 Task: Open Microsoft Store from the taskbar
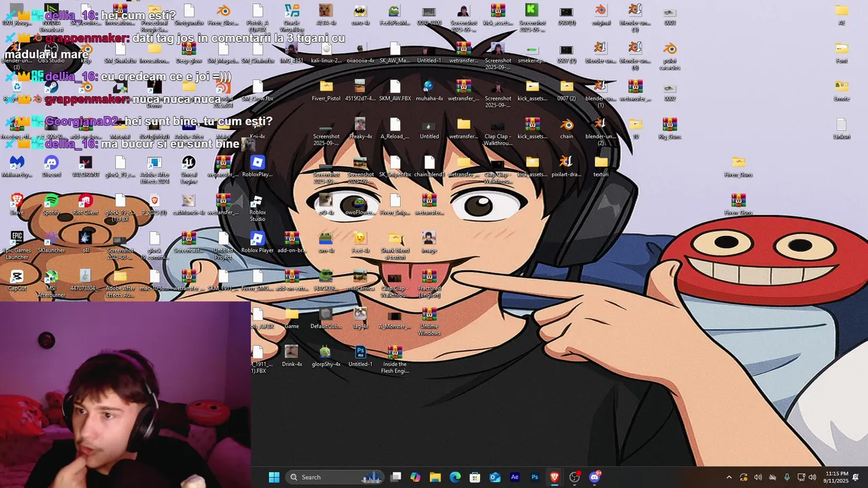(475, 477)
